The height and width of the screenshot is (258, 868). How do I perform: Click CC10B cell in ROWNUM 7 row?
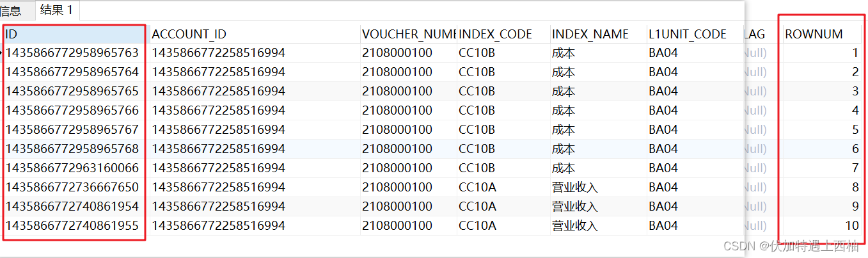point(503,168)
